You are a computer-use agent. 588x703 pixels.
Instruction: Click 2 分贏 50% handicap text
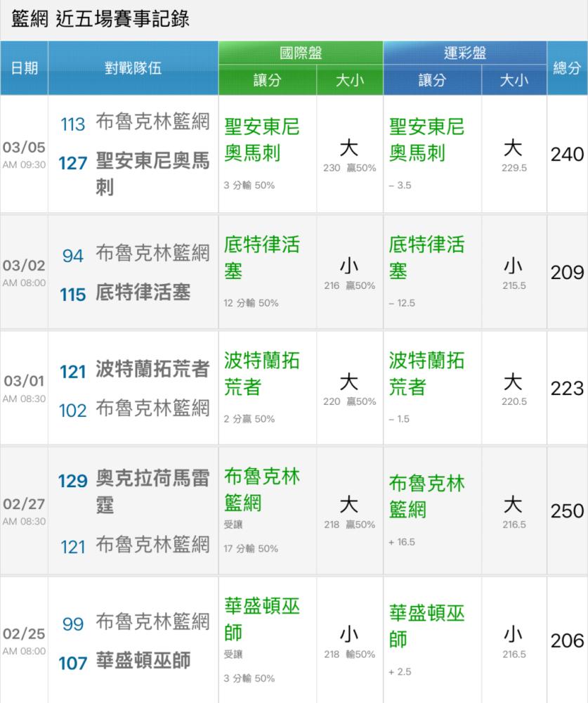coord(249,419)
